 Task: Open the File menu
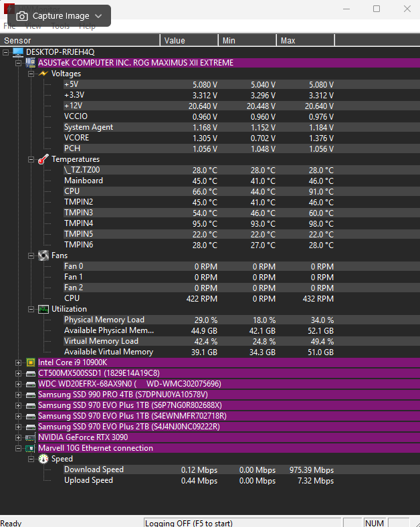pyautogui.click(x=9, y=26)
